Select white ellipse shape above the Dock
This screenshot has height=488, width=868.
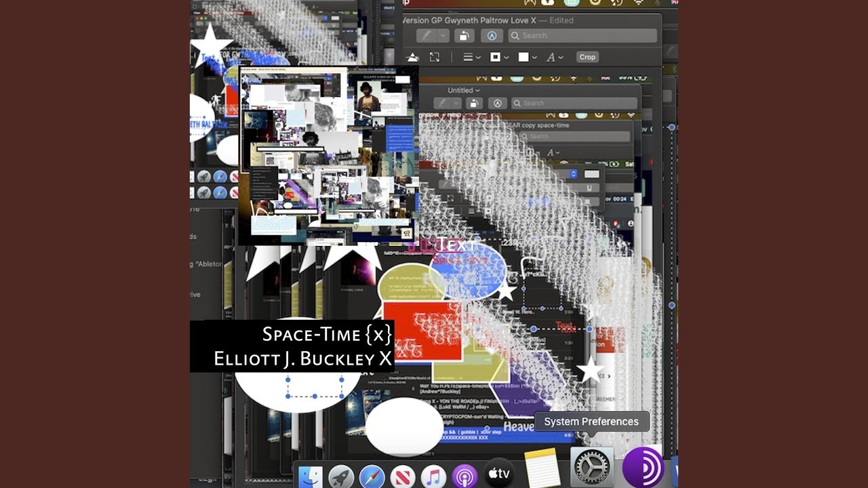coord(404,427)
